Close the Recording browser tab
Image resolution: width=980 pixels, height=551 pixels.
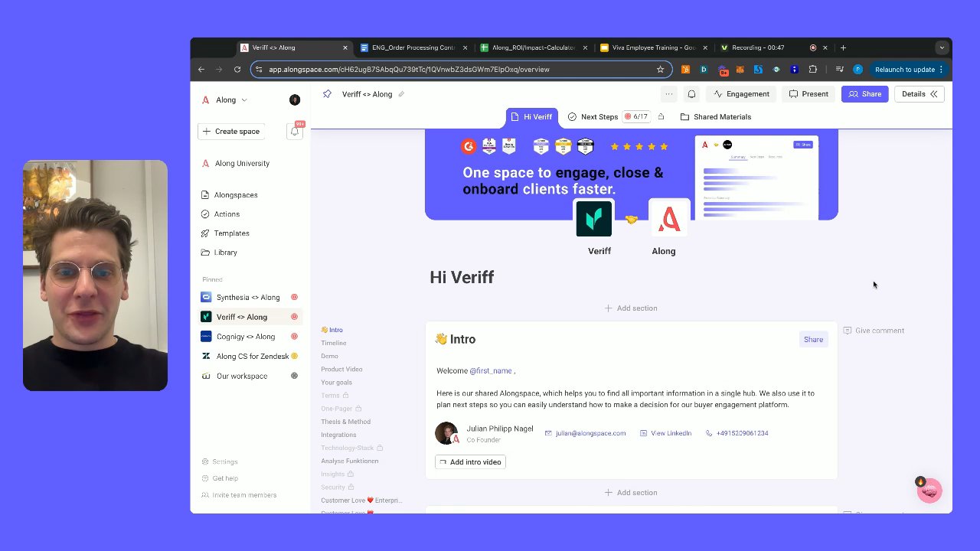click(x=825, y=47)
